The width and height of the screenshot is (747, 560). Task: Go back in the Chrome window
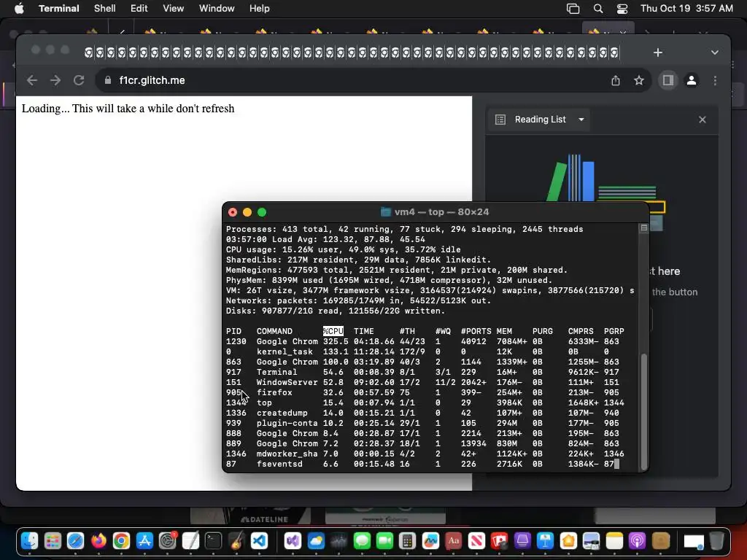click(x=32, y=80)
